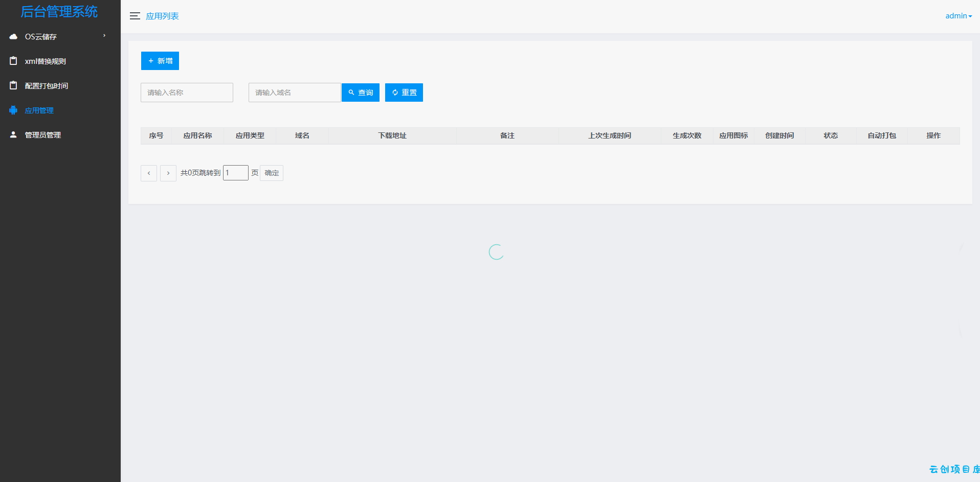
Task: Open the xml替换规则 menu item
Action: click(x=60, y=61)
